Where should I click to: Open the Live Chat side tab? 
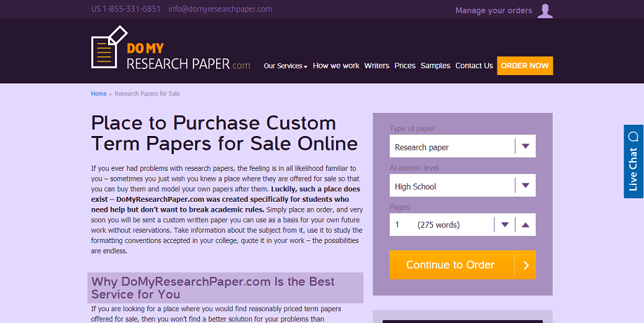[633, 161]
